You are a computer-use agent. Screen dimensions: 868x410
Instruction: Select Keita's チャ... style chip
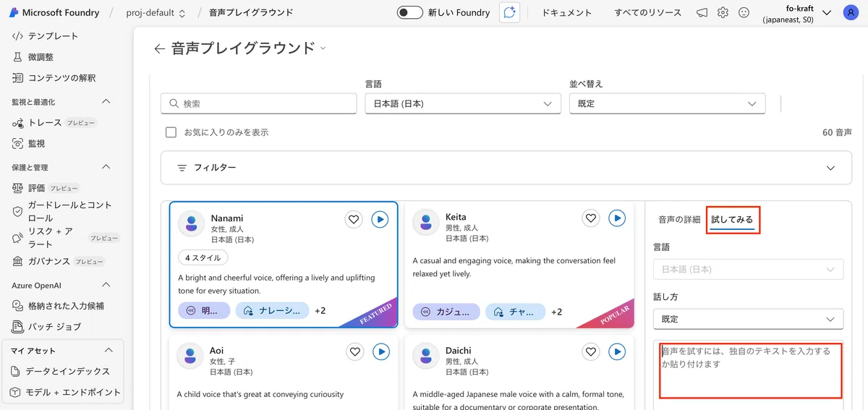click(516, 312)
